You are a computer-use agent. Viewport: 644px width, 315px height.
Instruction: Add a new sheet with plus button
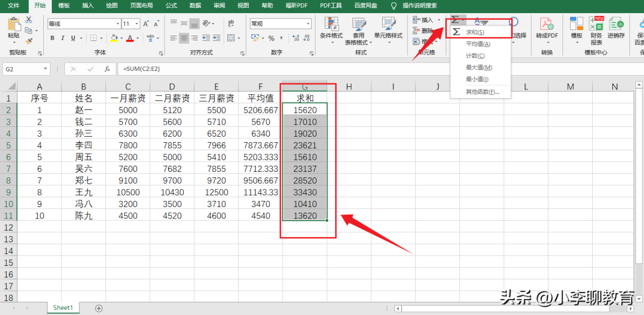[x=99, y=308]
